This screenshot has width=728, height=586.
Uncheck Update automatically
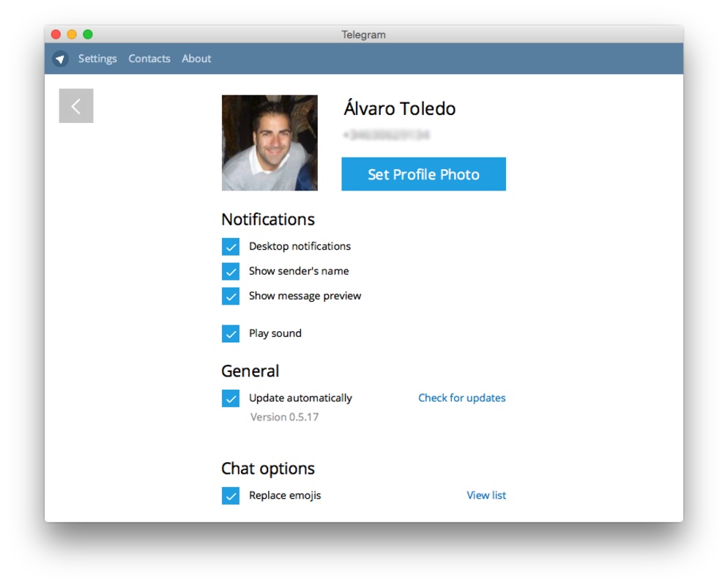[x=231, y=398]
